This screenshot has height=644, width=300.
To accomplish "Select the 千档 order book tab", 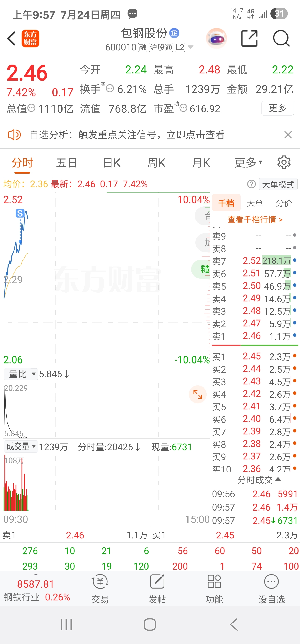I will tap(226, 203).
